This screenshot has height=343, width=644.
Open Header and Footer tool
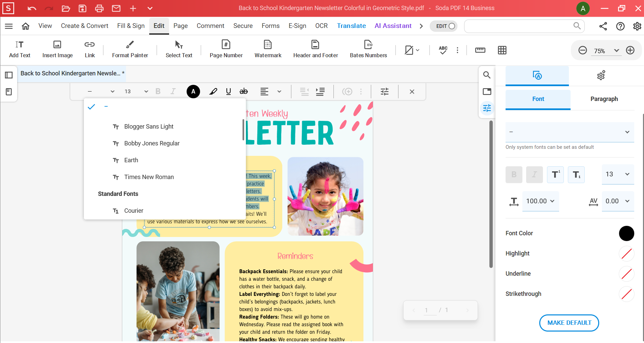pyautogui.click(x=315, y=49)
